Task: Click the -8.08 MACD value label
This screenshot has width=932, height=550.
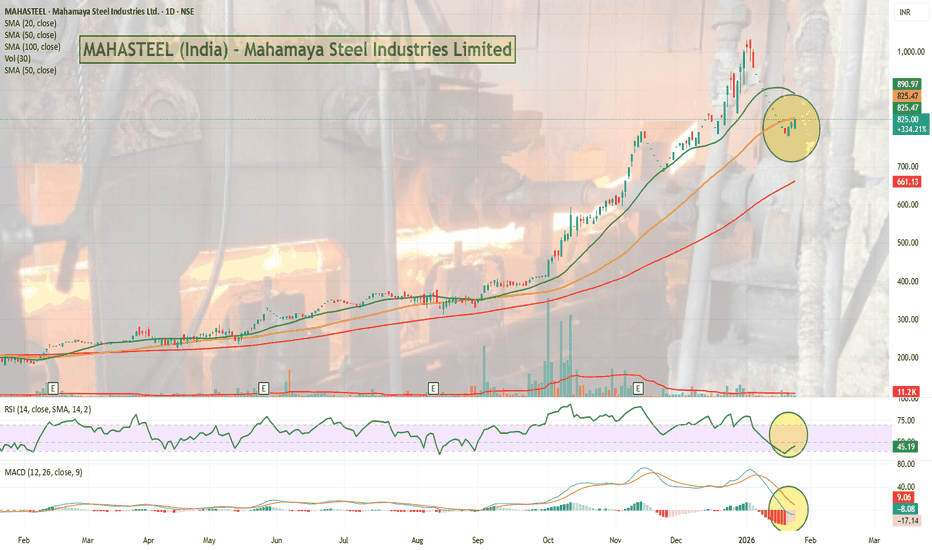Action: 906,509
